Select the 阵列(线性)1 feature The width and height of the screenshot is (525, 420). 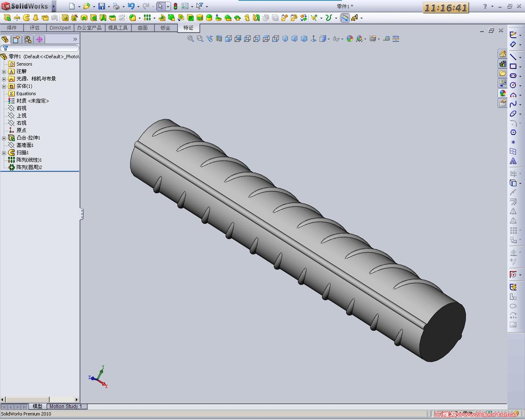tap(25, 160)
